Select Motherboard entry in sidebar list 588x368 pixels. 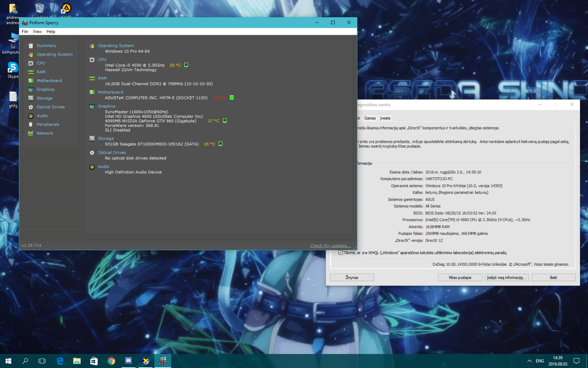tap(49, 81)
